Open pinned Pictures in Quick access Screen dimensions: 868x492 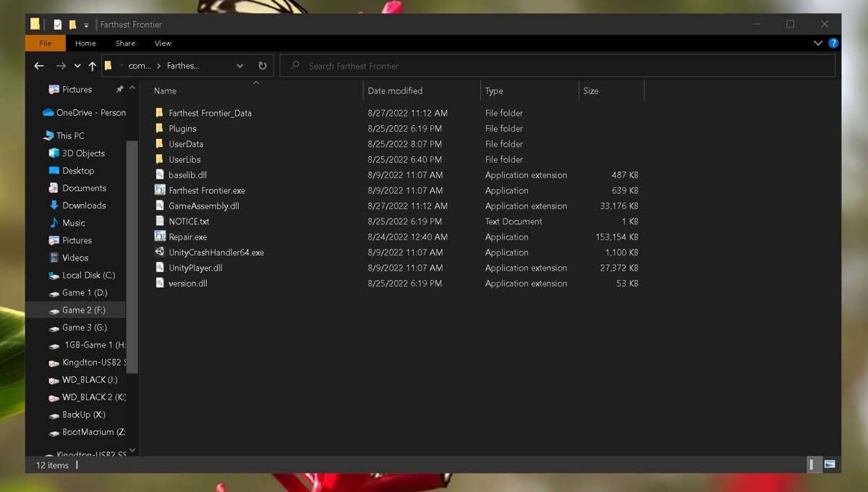point(77,90)
